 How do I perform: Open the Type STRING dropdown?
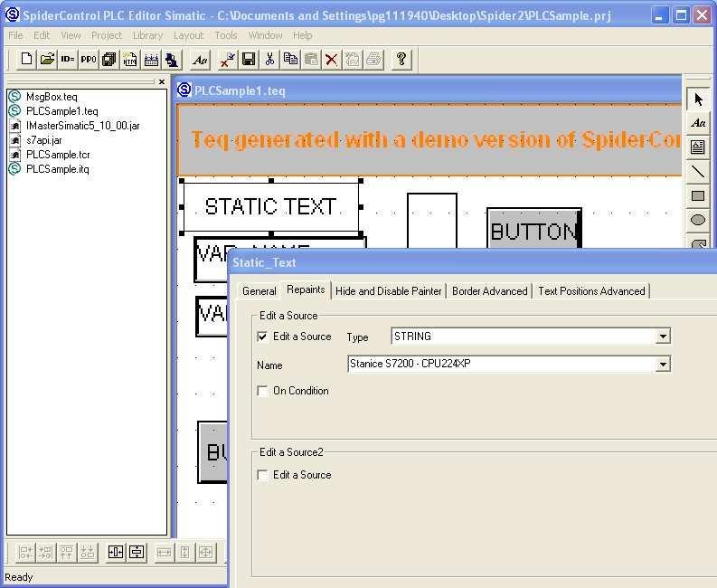pos(663,337)
